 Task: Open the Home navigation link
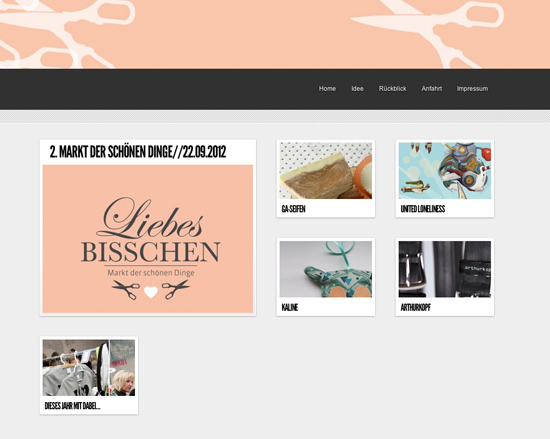(327, 89)
